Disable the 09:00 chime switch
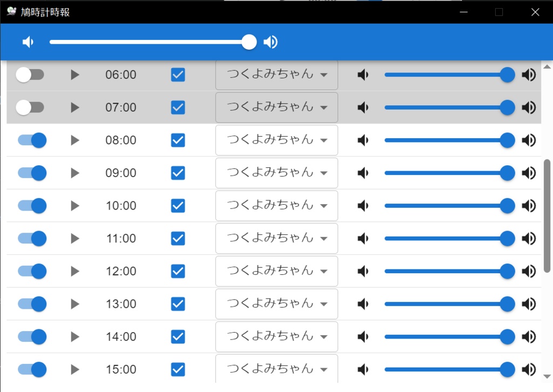Screen dimensions: 553x392 pyautogui.click(x=32, y=173)
